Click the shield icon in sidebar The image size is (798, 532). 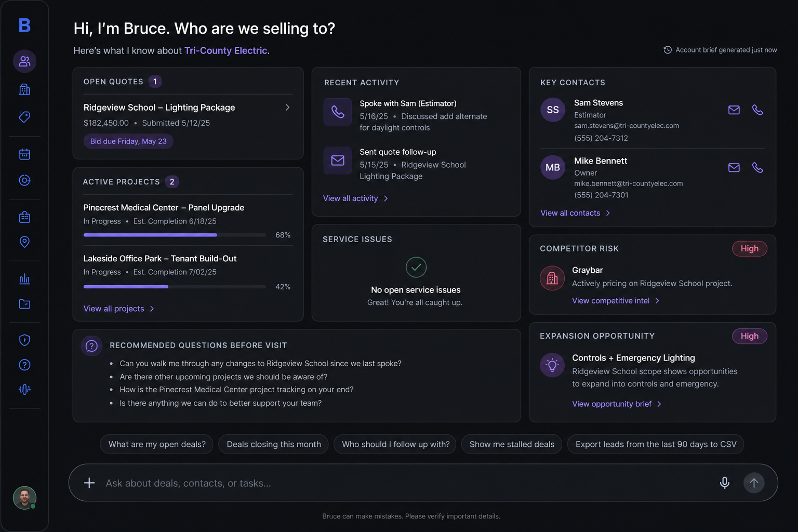[24, 340]
